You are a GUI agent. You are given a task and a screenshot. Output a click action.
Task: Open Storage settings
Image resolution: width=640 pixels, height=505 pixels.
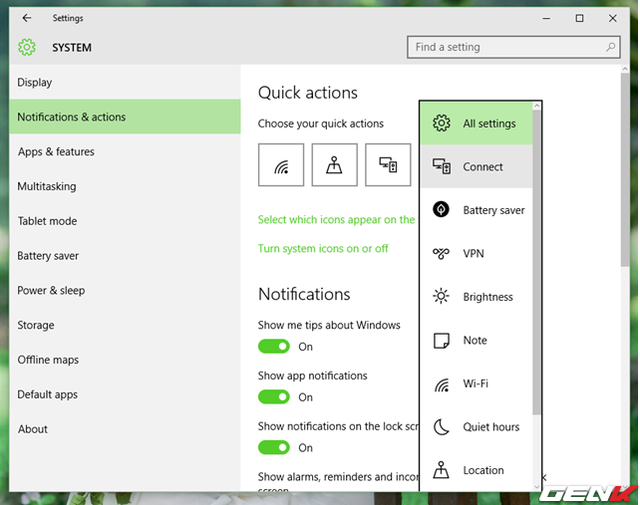point(125,325)
